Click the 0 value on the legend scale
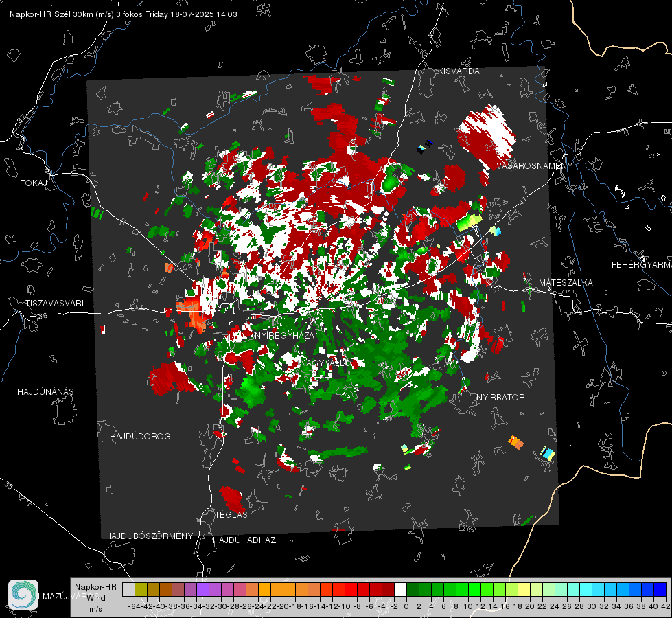Screen dimensions: 672x618 406,606
